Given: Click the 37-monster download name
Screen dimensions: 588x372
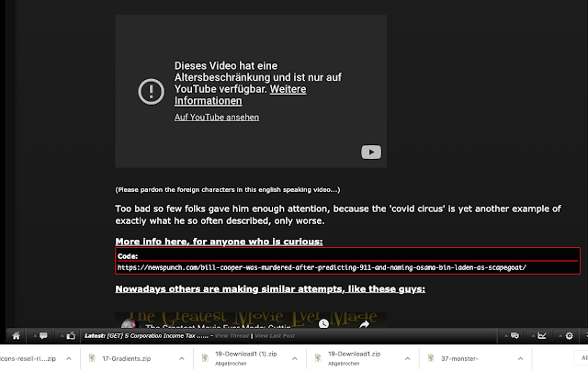Looking at the screenshot, I should coord(459,358).
